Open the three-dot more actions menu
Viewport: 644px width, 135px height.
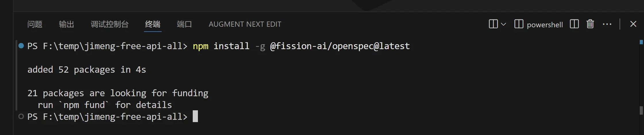pyautogui.click(x=607, y=24)
